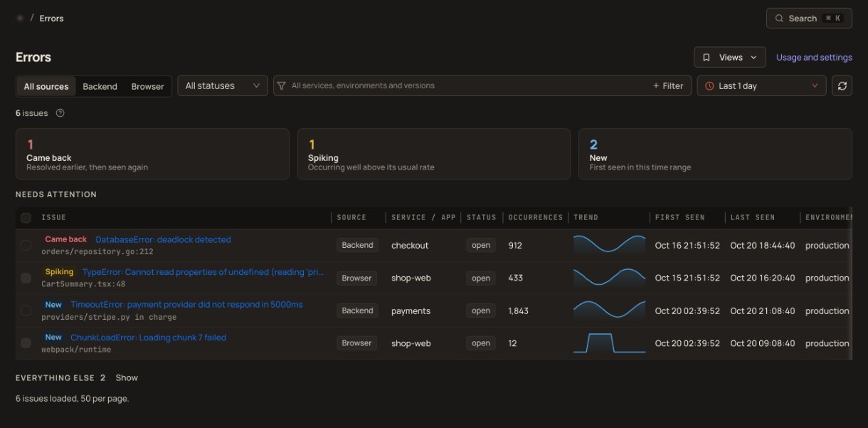Click the trend sparkline for ChunkLoadError
The height and width of the screenshot is (428, 868).
tap(610, 343)
